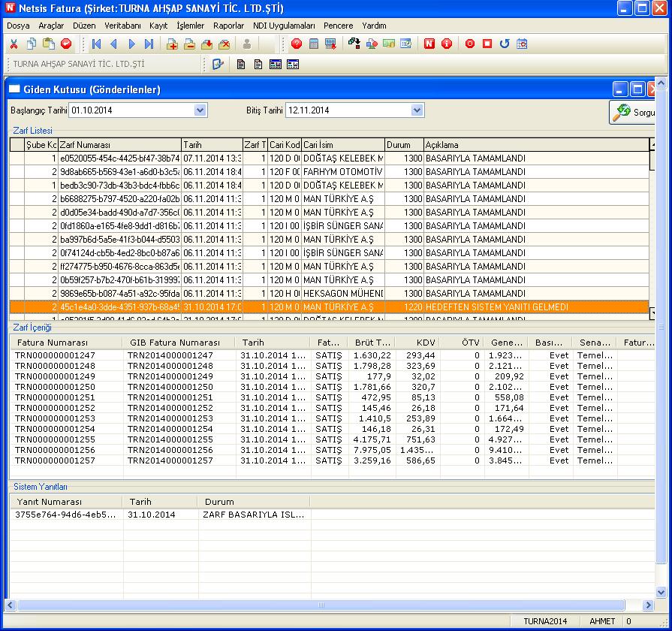Click the calendar icon at toolbar end
The image size is (672, 631).
pos(522,44)
